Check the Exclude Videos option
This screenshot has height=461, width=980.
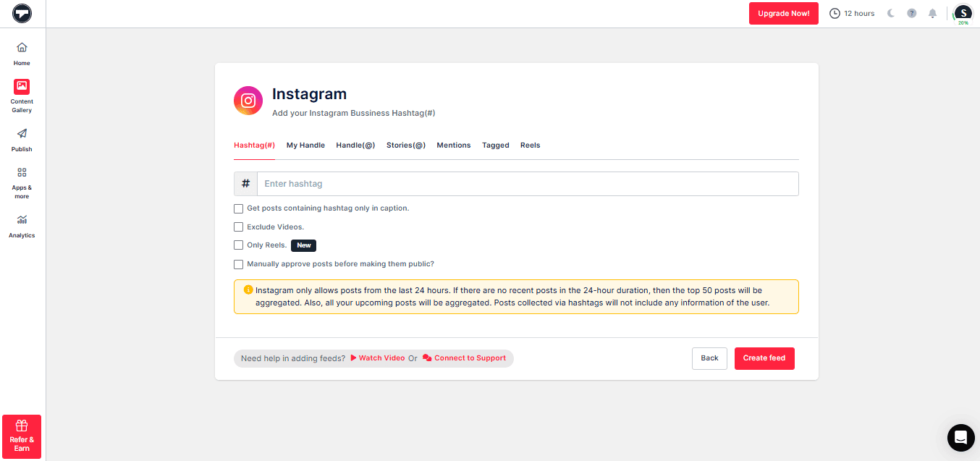pyautogui.click(x=238, y=227)
